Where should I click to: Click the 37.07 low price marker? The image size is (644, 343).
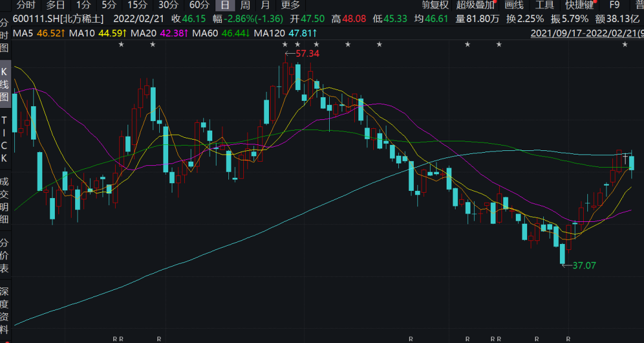(583, 265)
